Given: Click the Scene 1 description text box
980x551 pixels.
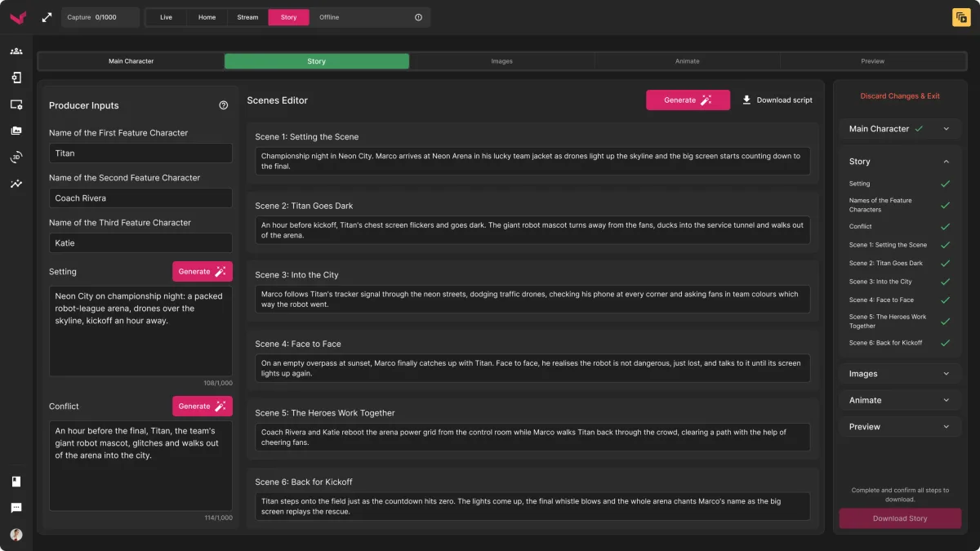Looking at the screenshot, I should [x=532, y=161].
